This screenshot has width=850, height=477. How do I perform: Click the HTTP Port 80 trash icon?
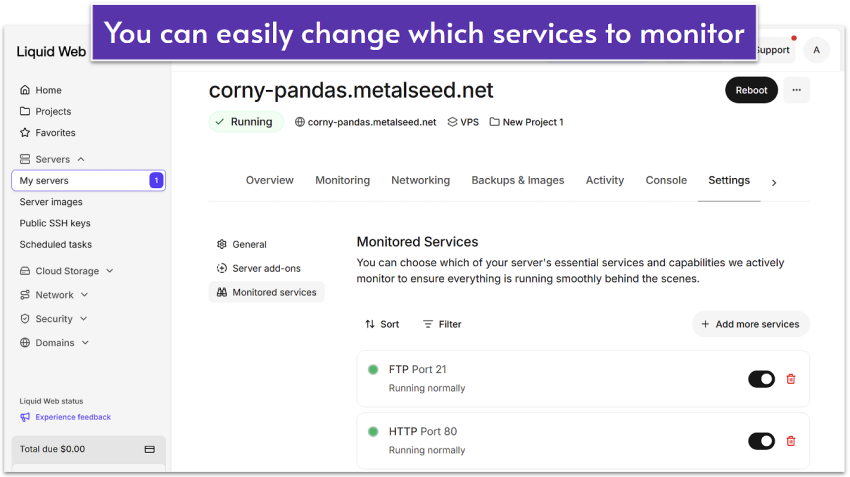tap(791, 441)
